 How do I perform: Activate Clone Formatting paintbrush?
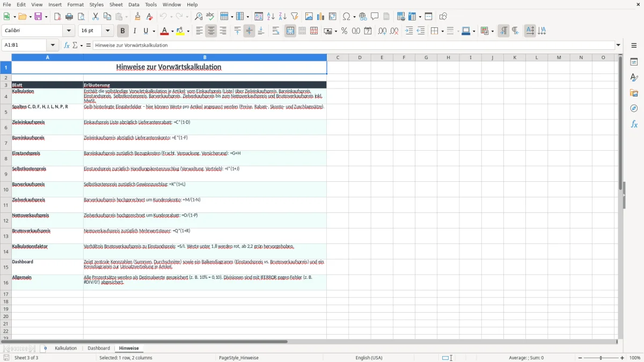[138, 17]
